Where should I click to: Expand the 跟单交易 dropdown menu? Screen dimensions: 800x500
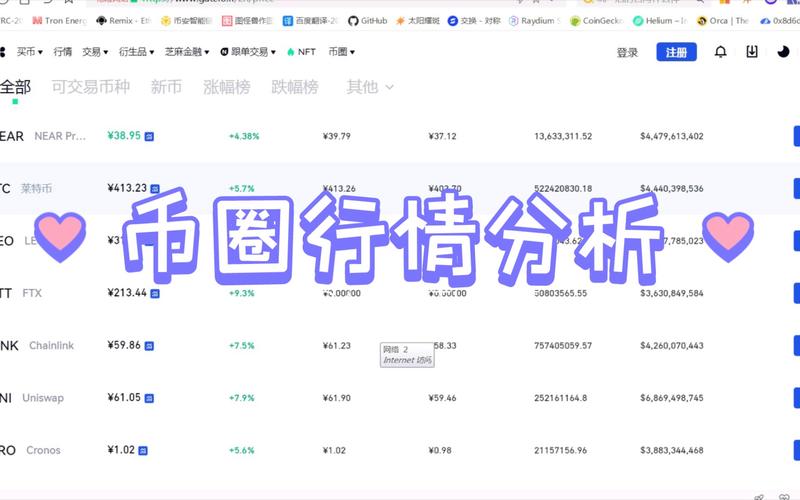tap(248, 52)
